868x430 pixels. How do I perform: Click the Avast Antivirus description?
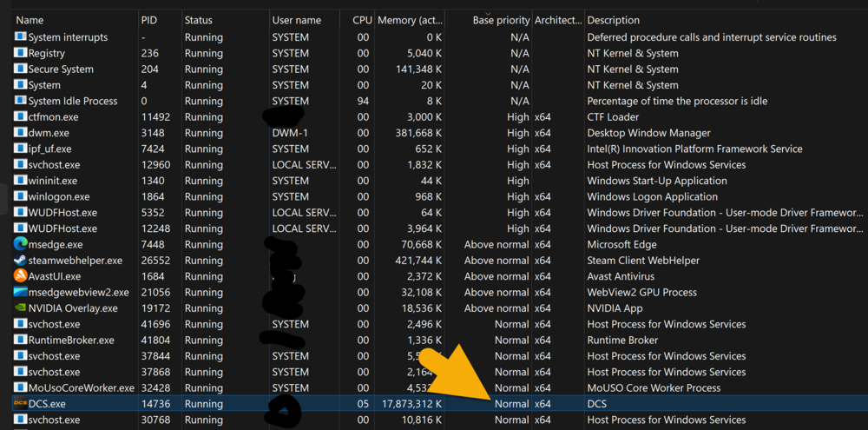pyautogui.click(x=621, y=276)
